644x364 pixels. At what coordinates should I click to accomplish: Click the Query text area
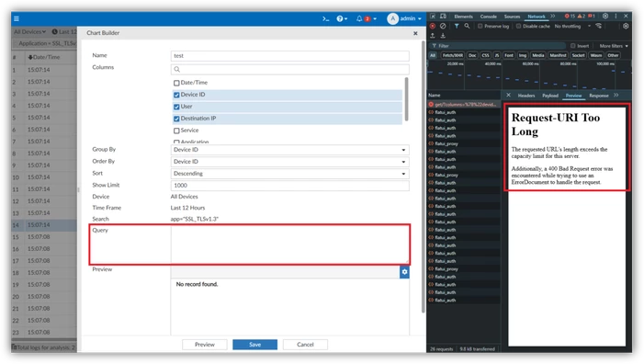[x=289, y=245]
